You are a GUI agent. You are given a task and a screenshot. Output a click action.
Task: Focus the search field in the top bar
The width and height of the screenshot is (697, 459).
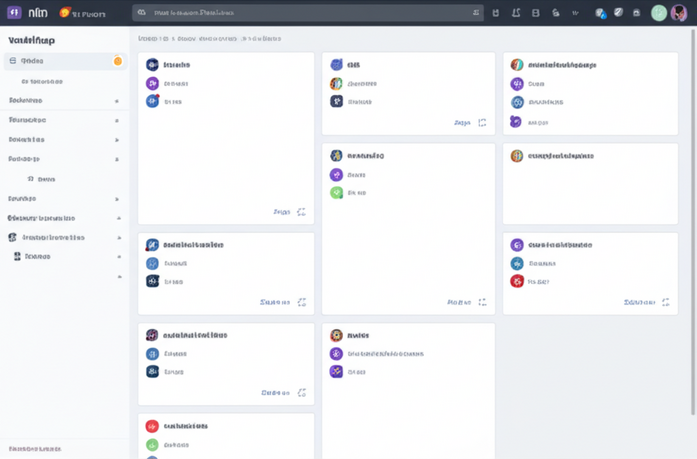[308, 13]
